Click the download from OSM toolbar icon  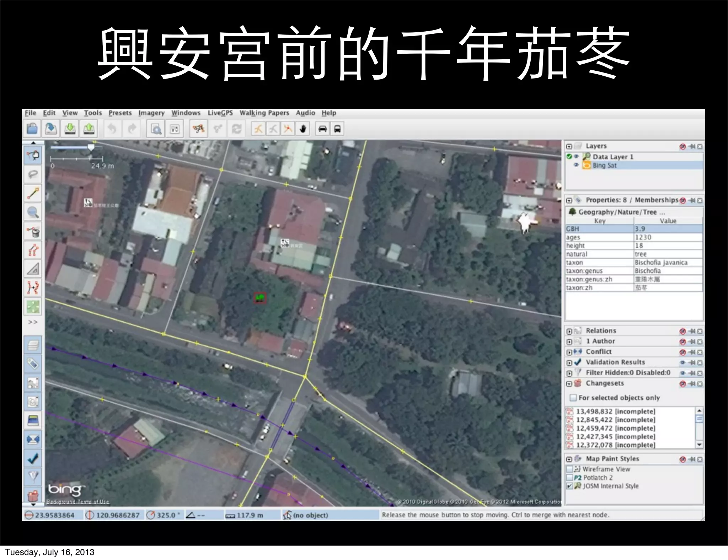click(x=70, y=129)
